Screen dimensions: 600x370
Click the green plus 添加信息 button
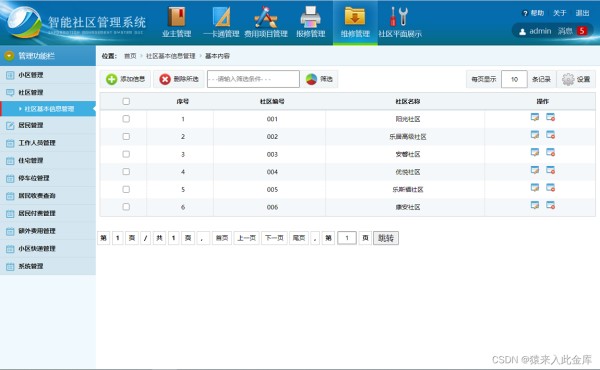point(126,79)
